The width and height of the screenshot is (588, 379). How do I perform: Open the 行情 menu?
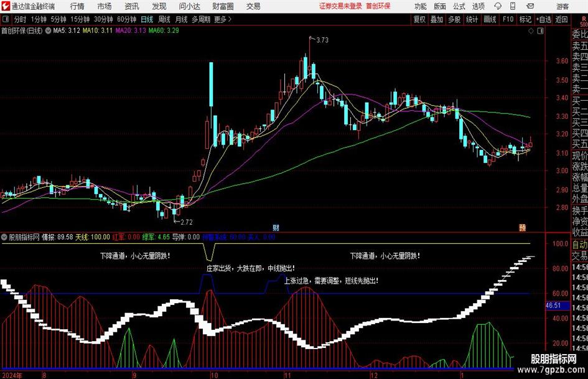point(78,6)
